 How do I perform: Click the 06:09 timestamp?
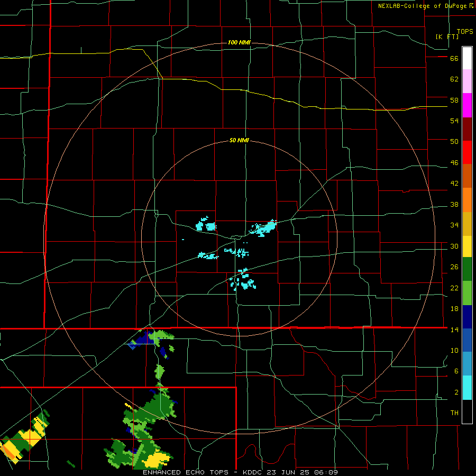326,472
